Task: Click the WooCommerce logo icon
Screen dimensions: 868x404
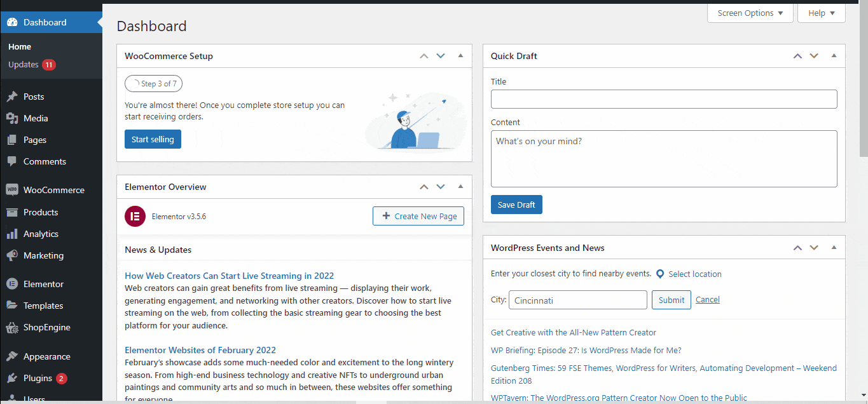Action: pyautogui.click(x=12, y=190)
